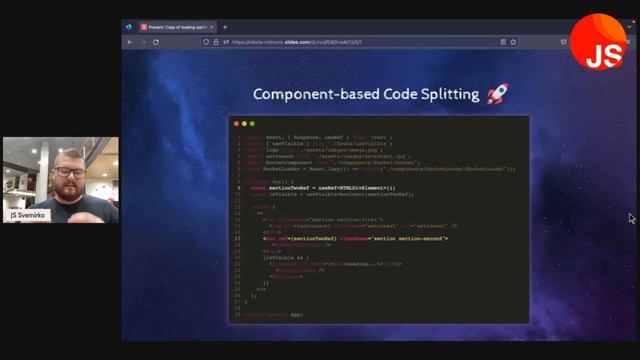Click highlighted line 'const sectionTwoRef = useRef'
Screen dimensions: 640x360
click(322, 188)
